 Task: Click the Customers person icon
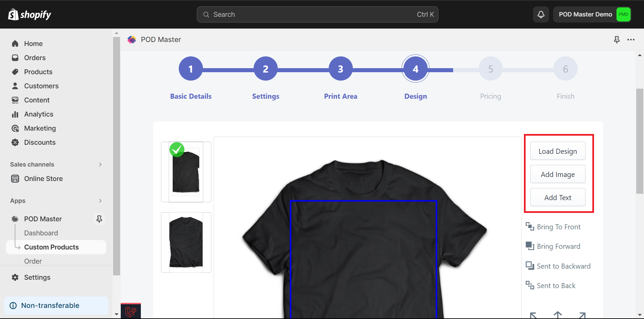point(15,86)
